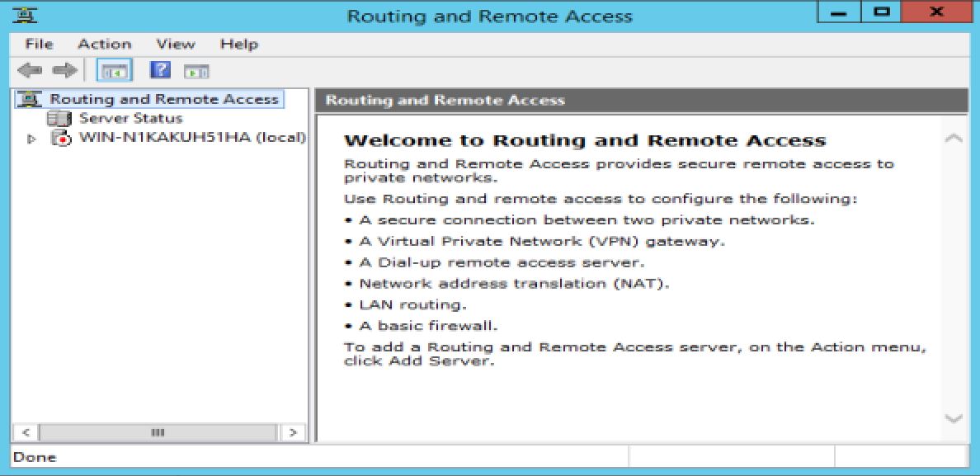Select Routing and Remote Access in the tree
Viewport: 980px width, 476px height.
tap(164, 99)
